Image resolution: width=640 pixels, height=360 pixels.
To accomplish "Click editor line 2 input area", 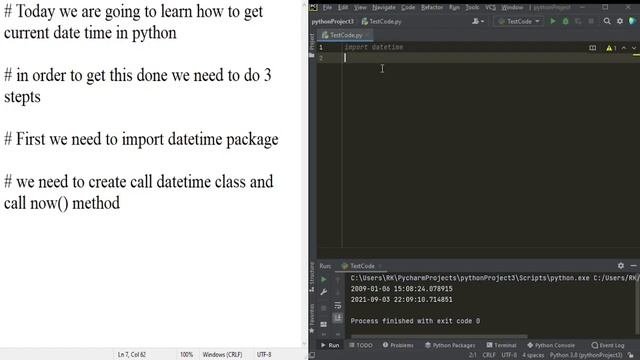I will [490, 58].
